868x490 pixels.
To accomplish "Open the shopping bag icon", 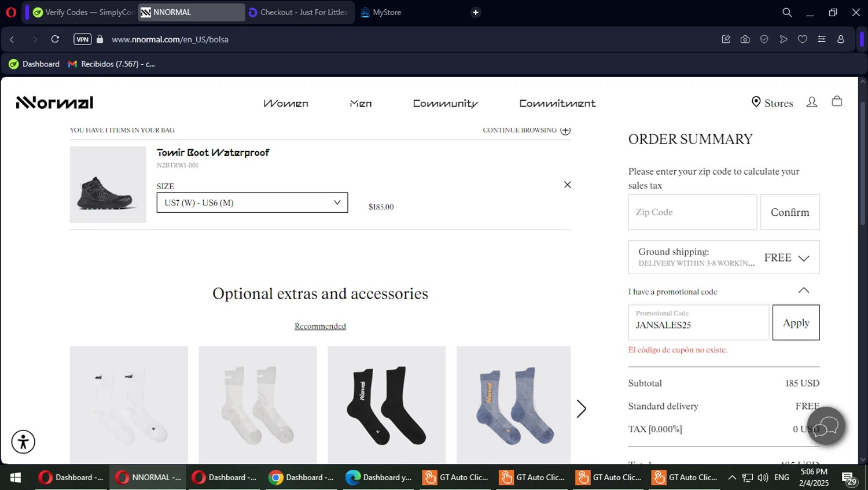I will coord(837,101).
